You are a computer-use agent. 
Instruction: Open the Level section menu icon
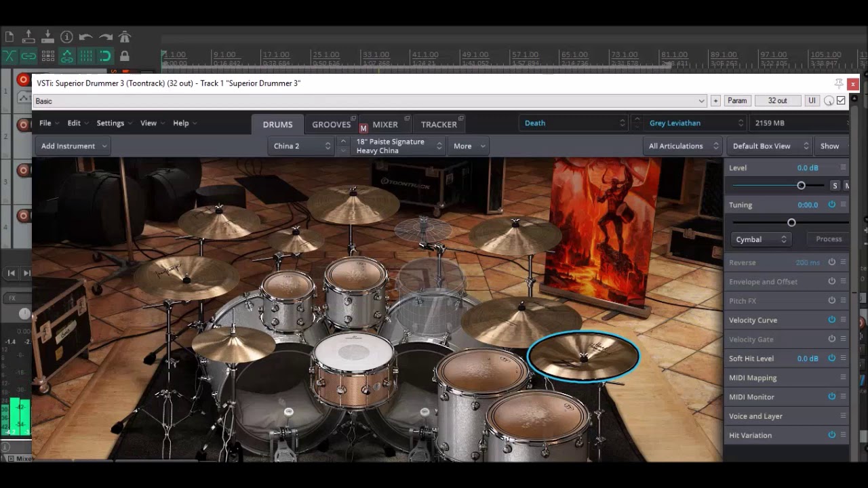pos(843,167)
